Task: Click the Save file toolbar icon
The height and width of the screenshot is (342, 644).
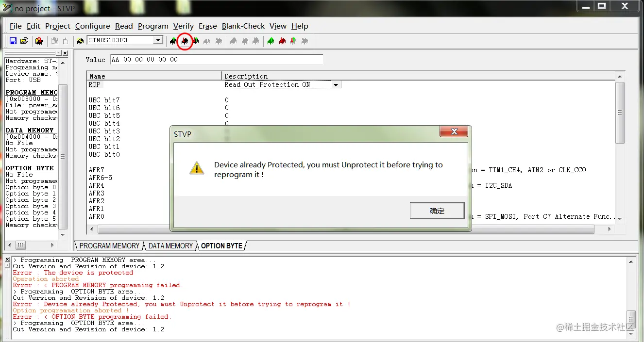Action: click(x=13, y=41)
